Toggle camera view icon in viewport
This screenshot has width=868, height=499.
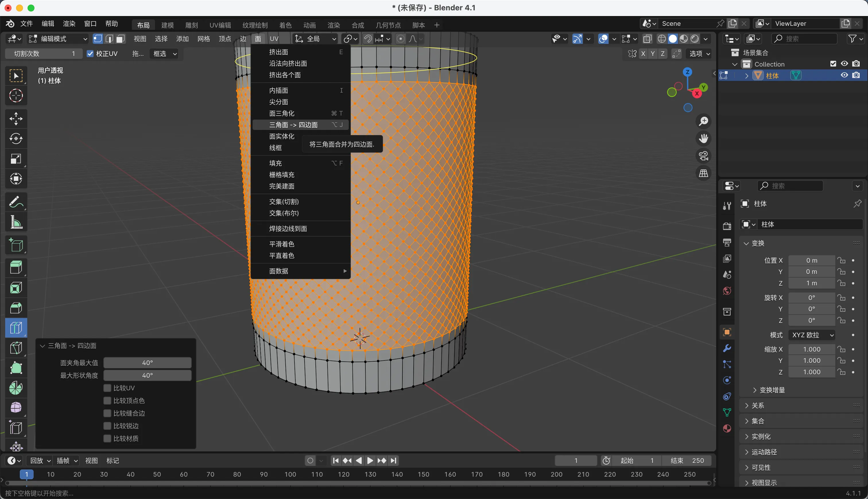point(704,156)
